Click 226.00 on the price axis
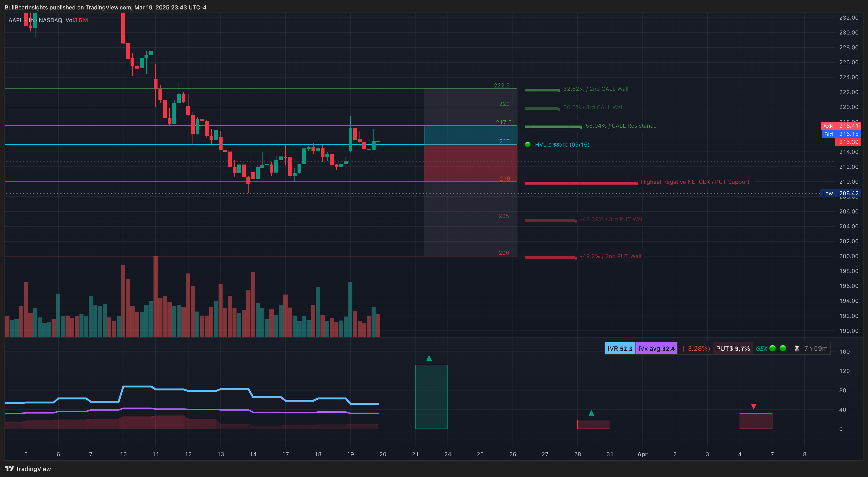This screenshot has height=477, width=868. [x=849, y=62]
